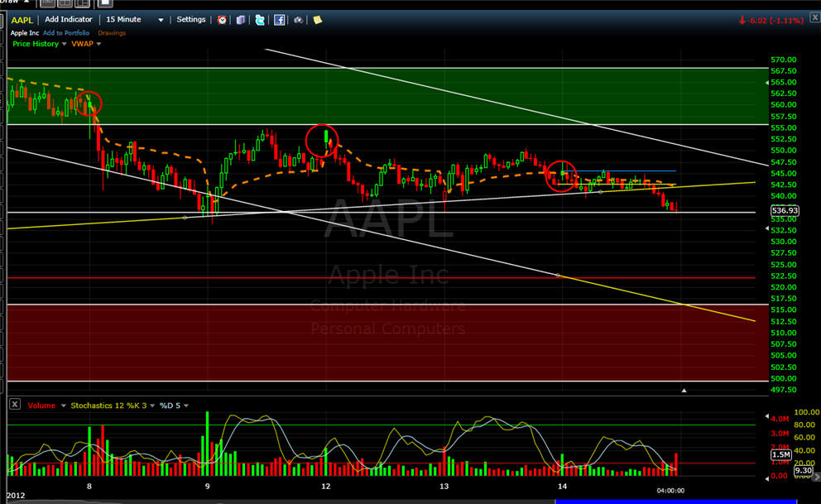Click the binoculars icon in toolbar
The image size is (821, 504).
click(298, 20)
